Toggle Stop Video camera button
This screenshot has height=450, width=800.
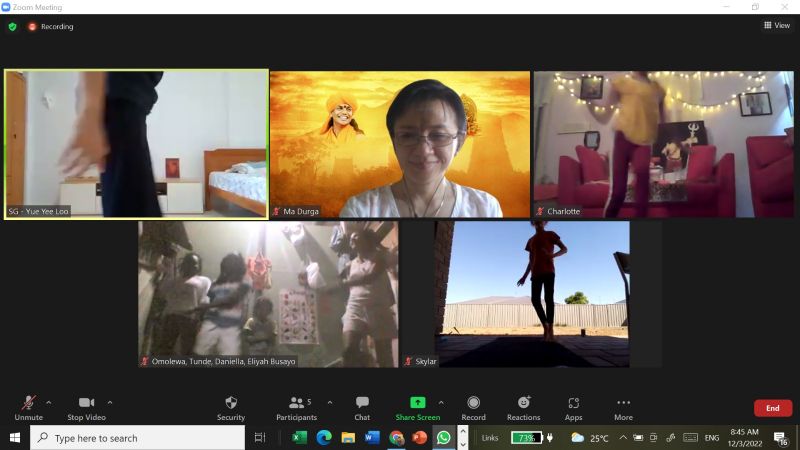coord(87,403)
